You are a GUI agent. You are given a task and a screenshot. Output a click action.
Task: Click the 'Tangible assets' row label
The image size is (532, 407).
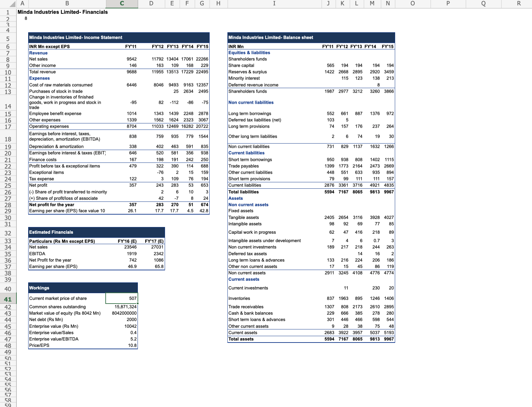pos(244,217)
